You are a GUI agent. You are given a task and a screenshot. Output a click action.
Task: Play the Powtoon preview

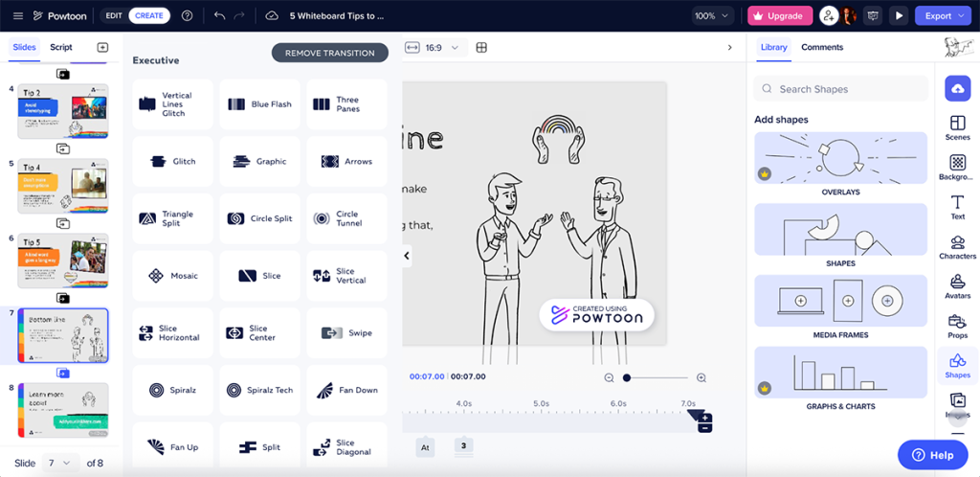point(899,15)
